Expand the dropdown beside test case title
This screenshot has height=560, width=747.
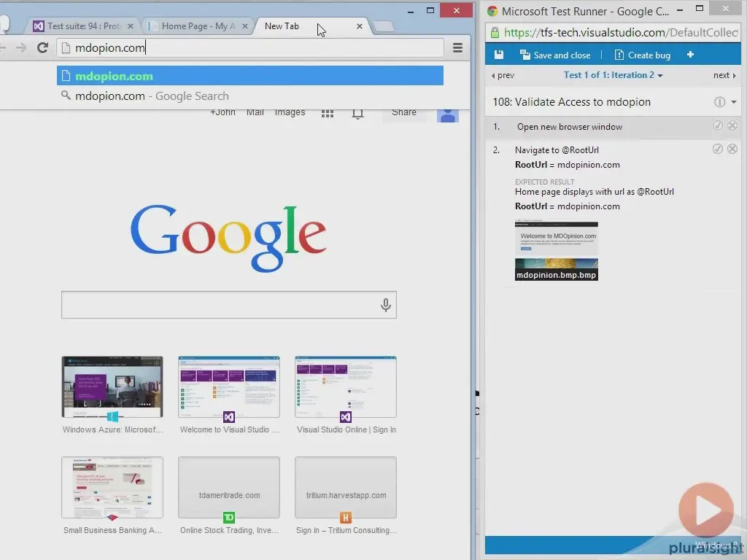coord(734,102)
